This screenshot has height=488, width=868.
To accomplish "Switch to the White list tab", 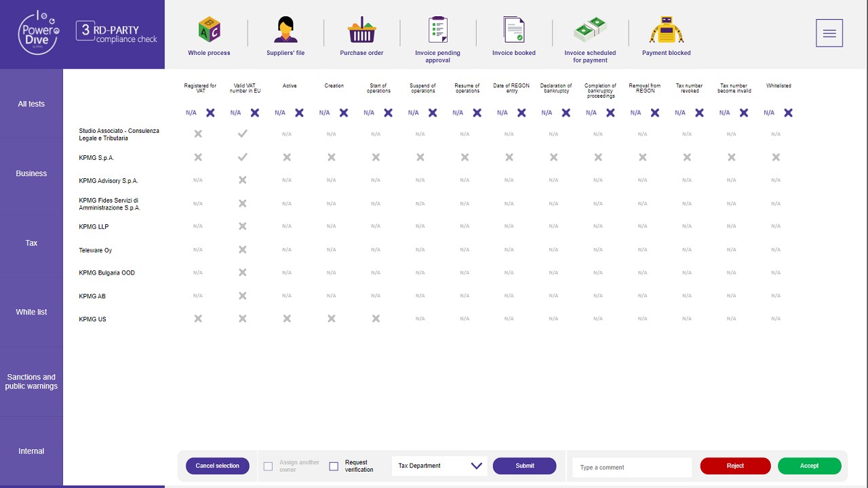I will (x=31, y=312).
